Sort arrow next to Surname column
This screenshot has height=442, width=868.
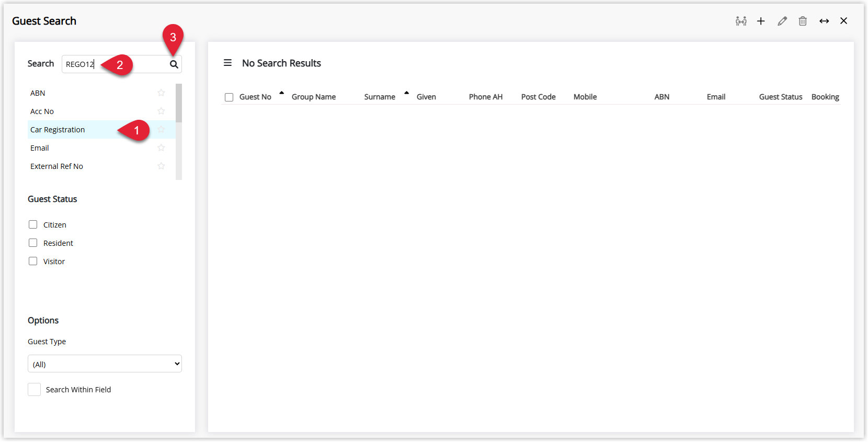point(406,93)
